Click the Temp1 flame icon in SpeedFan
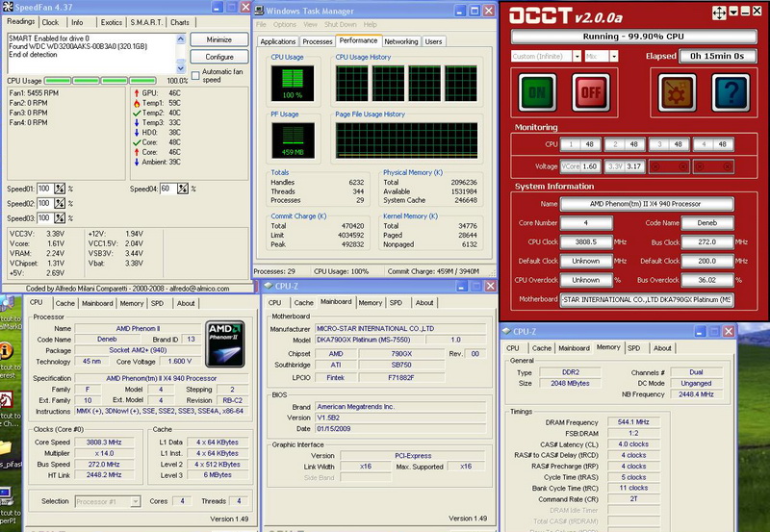770x532 pixels. tap(137, 103)
